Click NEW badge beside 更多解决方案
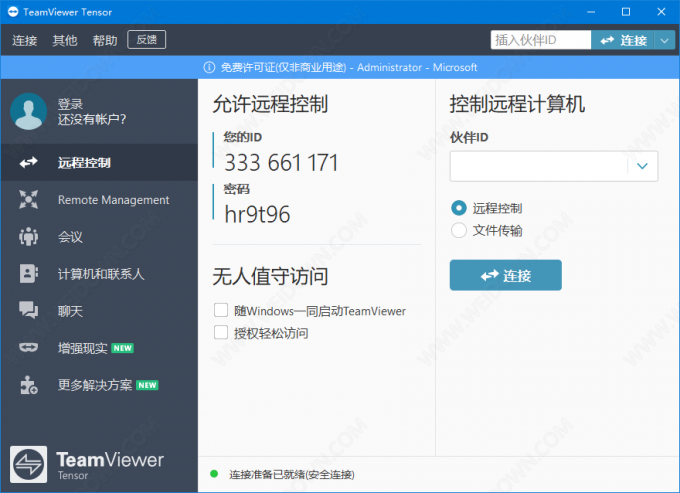The width and height of the screenshot is (680, 493). 147,385
